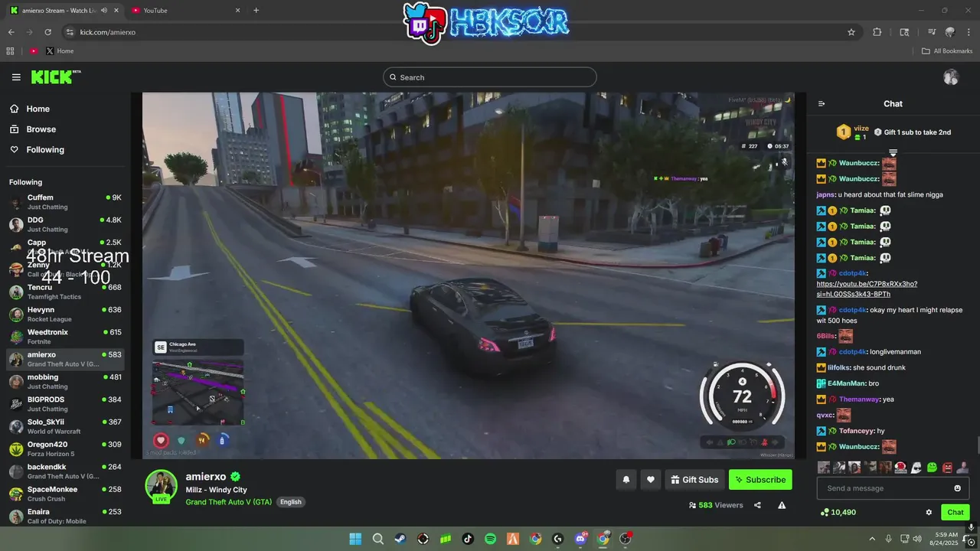Click the kick.com/amierxo address bar
The width and height of the screenshot is (980, 551).
(459, 32)
